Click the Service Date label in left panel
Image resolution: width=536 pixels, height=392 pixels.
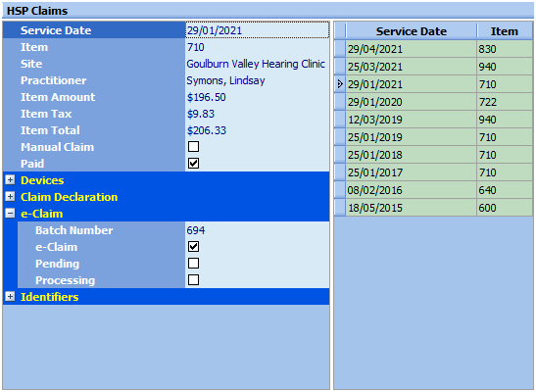pos(56,30)
